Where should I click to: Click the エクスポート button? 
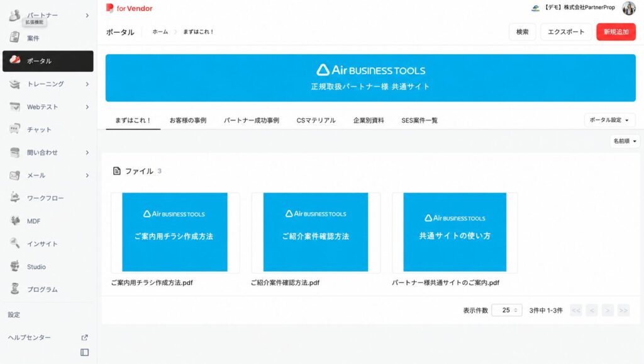(x=566, y=31)
